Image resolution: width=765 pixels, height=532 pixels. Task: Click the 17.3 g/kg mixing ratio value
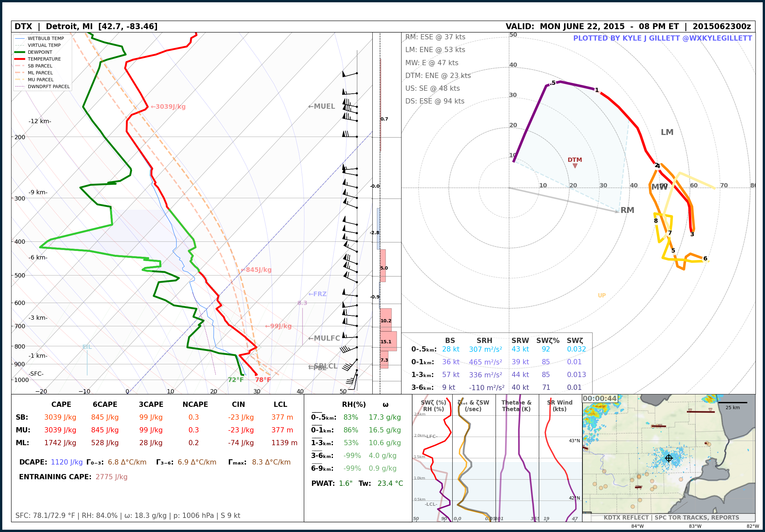click(384, 417)
